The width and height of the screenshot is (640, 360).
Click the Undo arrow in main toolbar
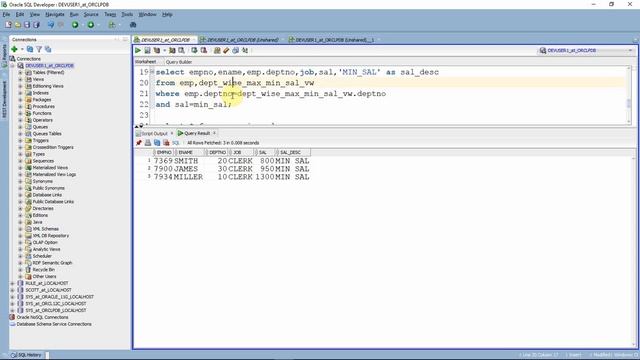(51, 25)
